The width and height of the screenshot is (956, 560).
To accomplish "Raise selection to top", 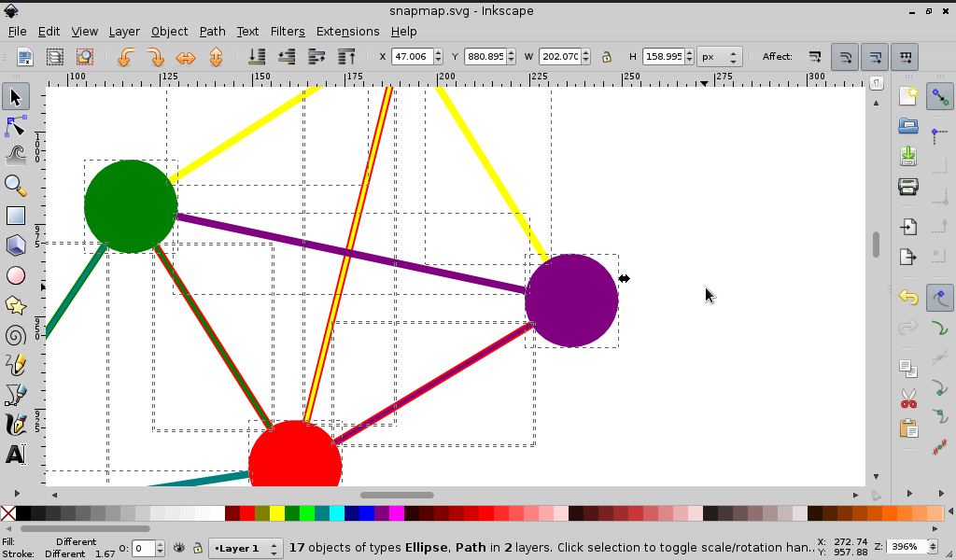I will (346, 57).
